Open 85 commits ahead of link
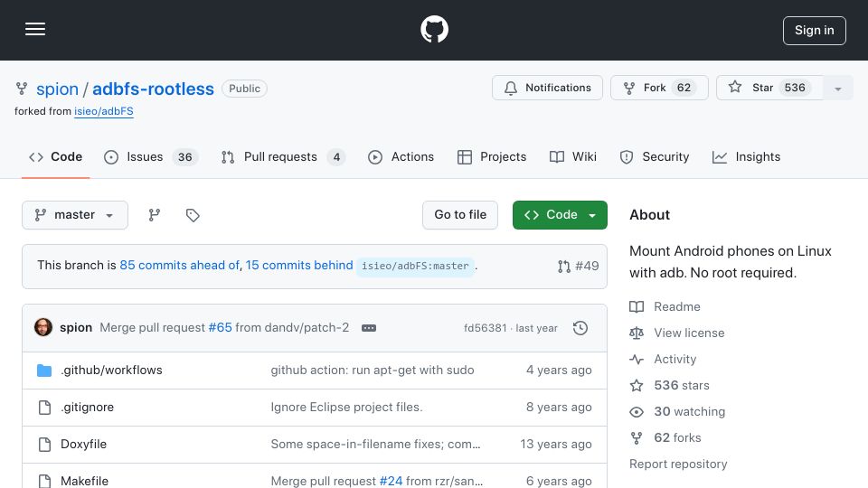 pos(179,265)
